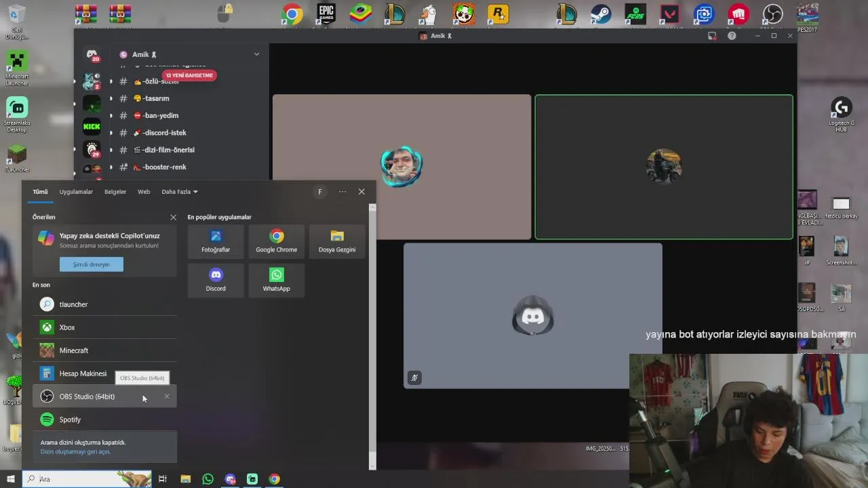Open Task View button in taskbar

(163, 479)
